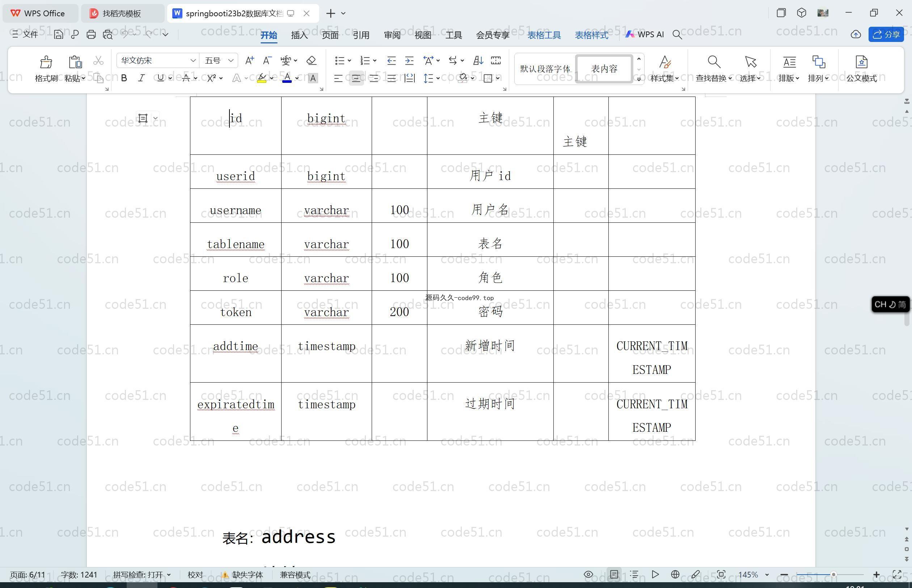Click the table cell containing tablename

(235, 239)
